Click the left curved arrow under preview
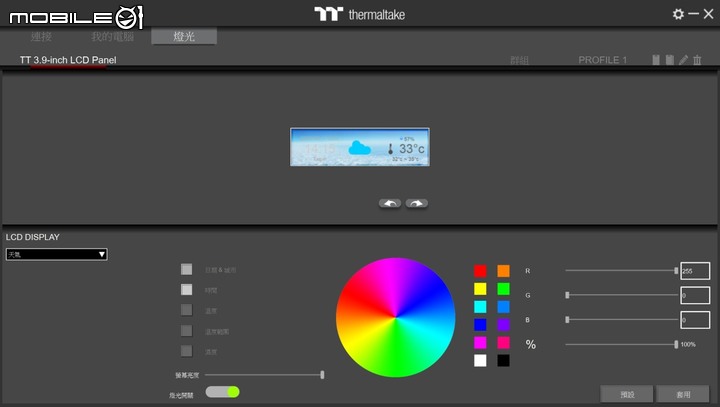Viewport: 720px width, 407px height. (390, 203)
